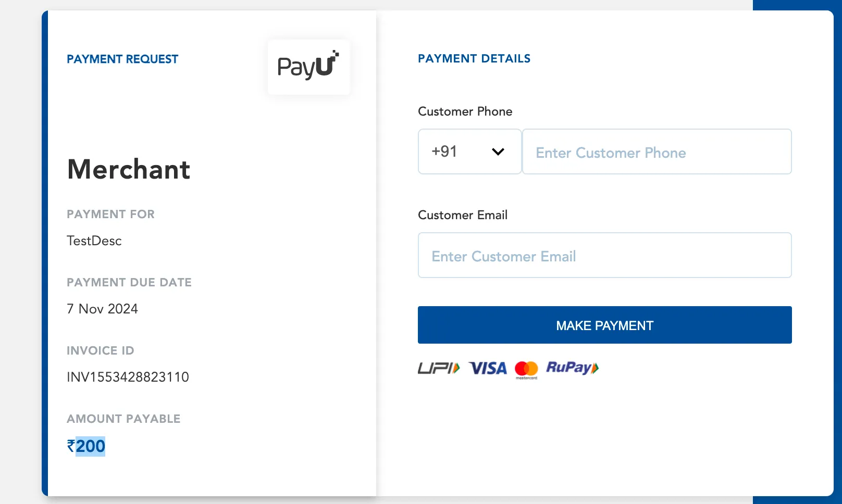Click the PayU logo
Screen dimensions: 842x504
[308, 67]
